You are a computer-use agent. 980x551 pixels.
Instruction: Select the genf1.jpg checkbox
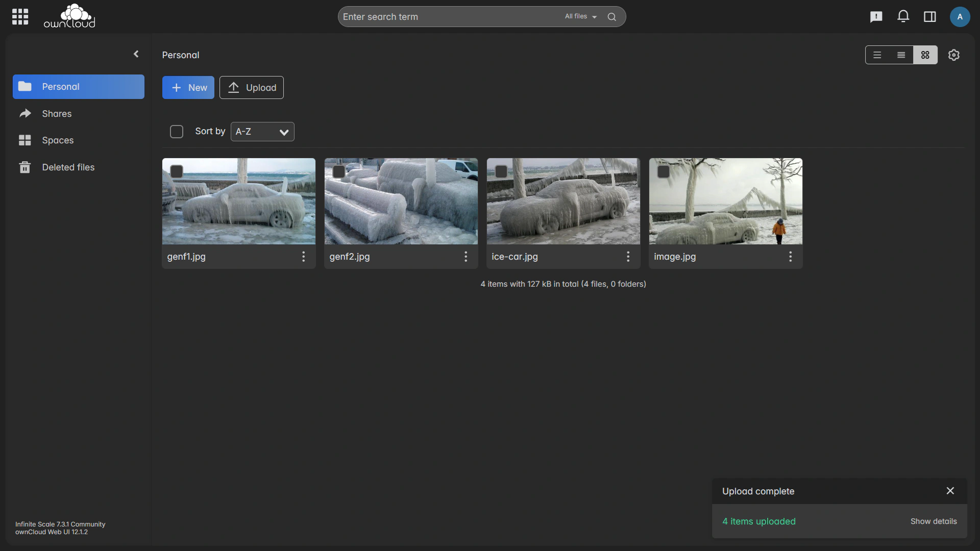(177, 171)
